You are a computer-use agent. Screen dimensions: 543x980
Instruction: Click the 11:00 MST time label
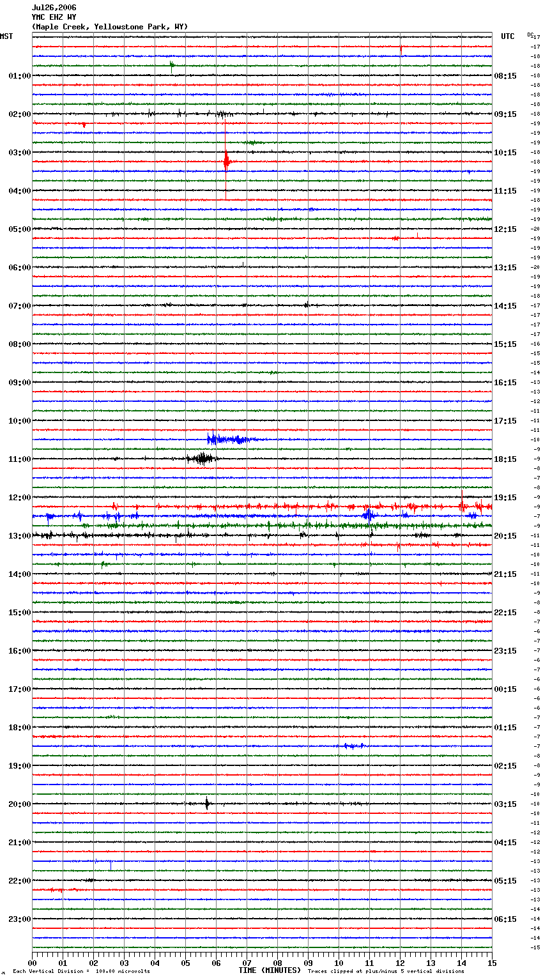coord(20,459)
